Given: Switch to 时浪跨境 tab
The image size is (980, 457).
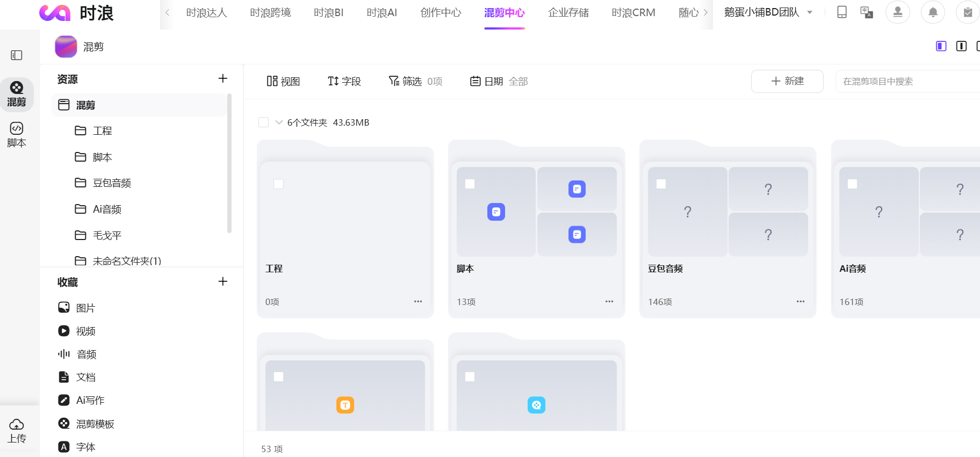Looking at the screenshot, I should coord(270,13).
